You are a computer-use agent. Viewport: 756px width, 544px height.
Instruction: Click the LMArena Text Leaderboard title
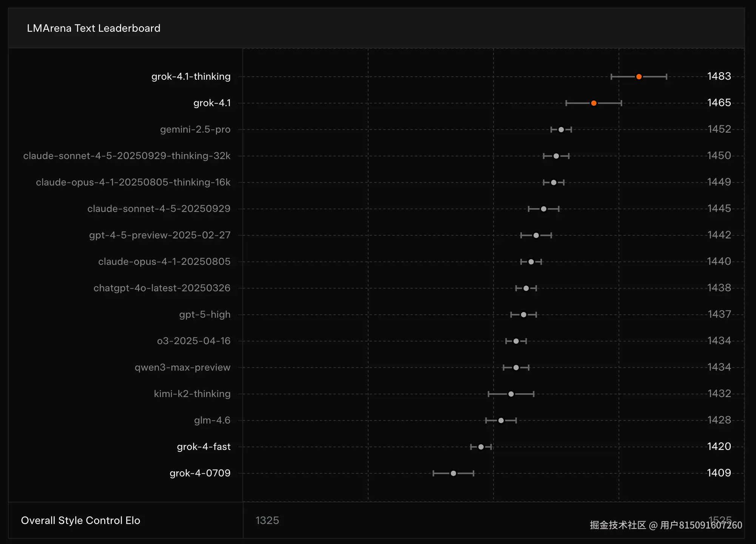[x=94, y=28]
